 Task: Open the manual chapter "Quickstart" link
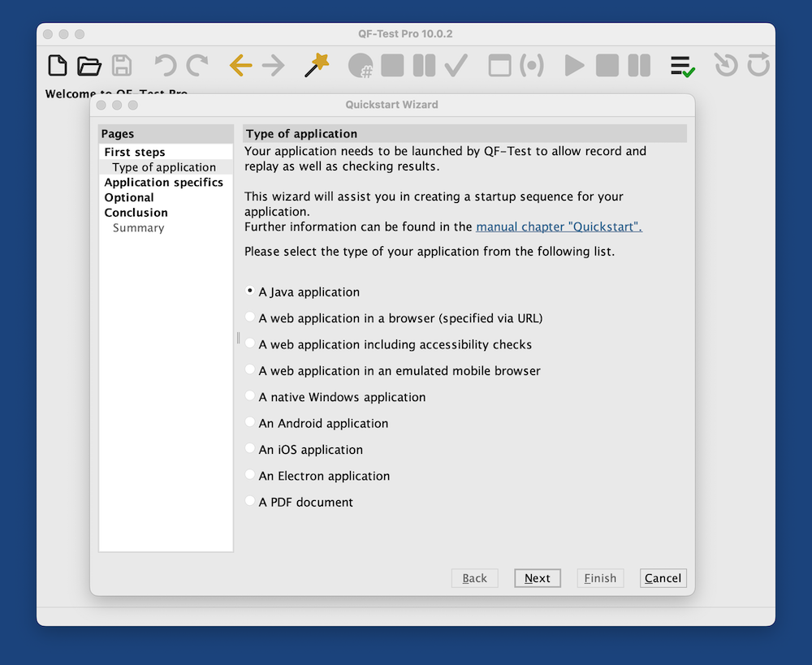559,227
